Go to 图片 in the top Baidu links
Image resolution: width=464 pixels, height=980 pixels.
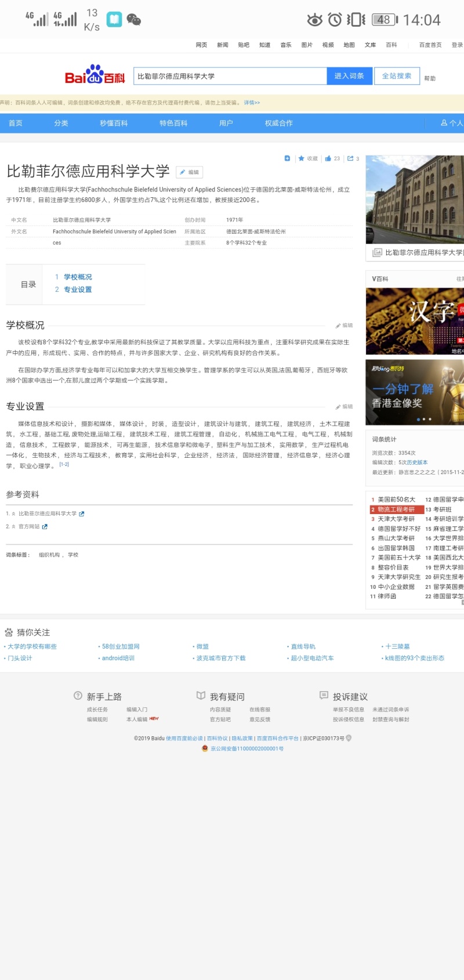[307, 45]
